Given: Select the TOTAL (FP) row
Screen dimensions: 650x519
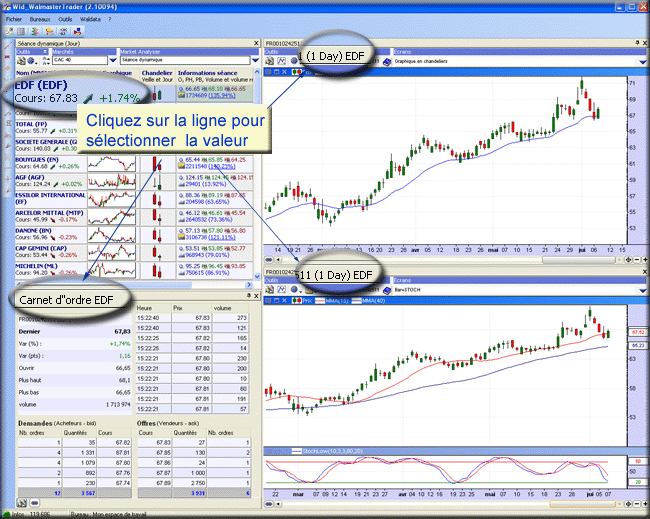Looking at the screenshot, I should pyautogui.click(x=46, y=127).
